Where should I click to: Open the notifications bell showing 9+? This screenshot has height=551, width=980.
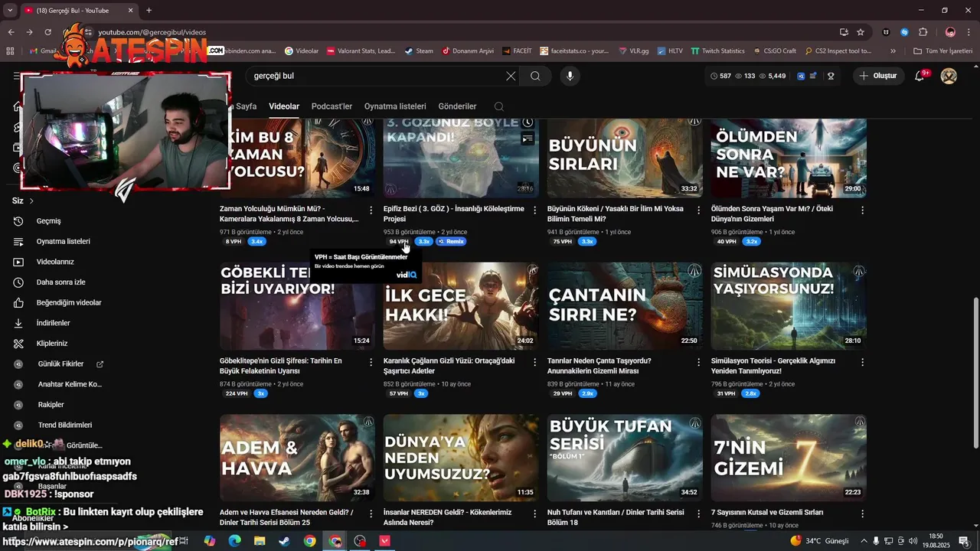click(x=921, y=75)
